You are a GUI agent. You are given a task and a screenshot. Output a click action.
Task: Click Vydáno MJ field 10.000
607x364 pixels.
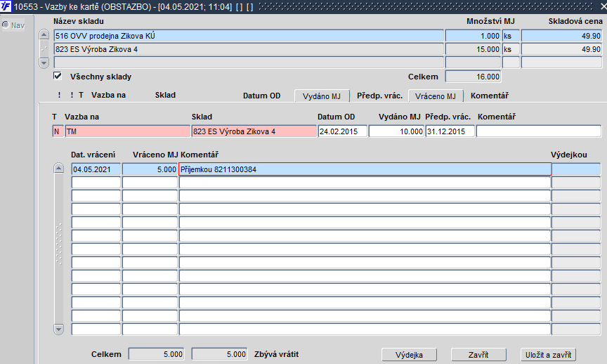click(396, 131)
